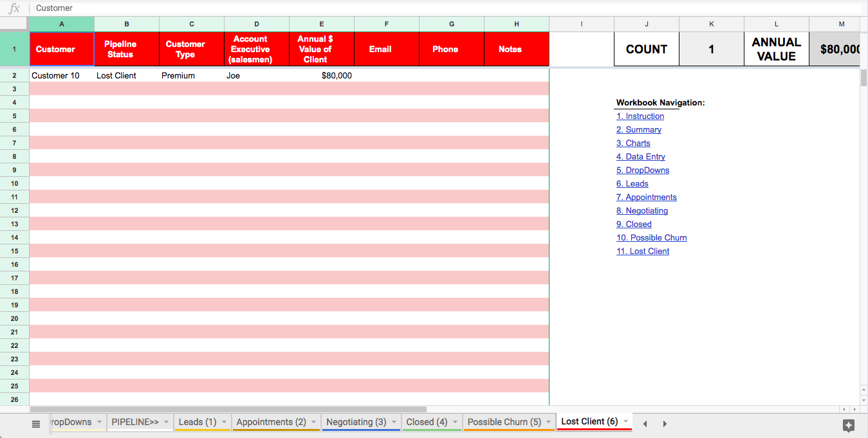Follow the 10. Possible Churn link
Screen dimensions: 868x438
[652, 238]
